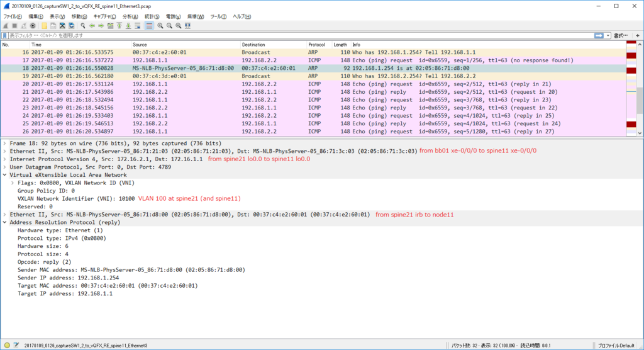This screenshot has width=644, height=350.
Task: Open the ヘルプ(H) menu
Action: [x=242, y=16]
